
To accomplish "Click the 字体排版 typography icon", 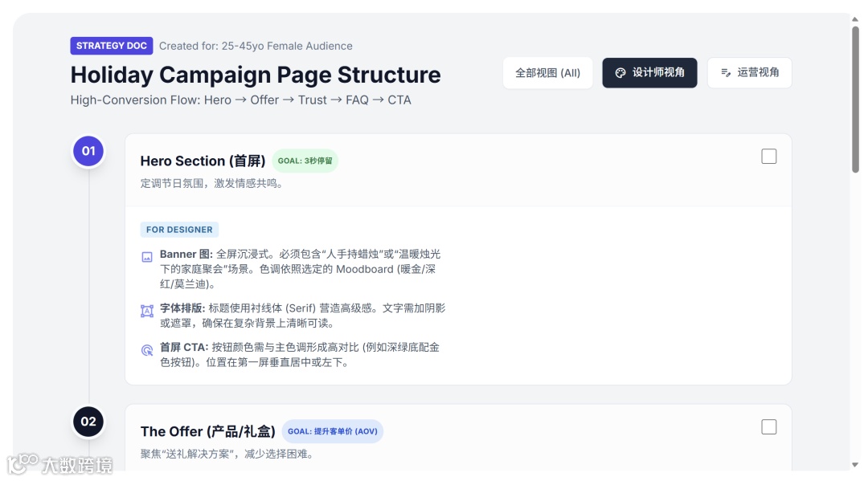I will coord(147,312).
